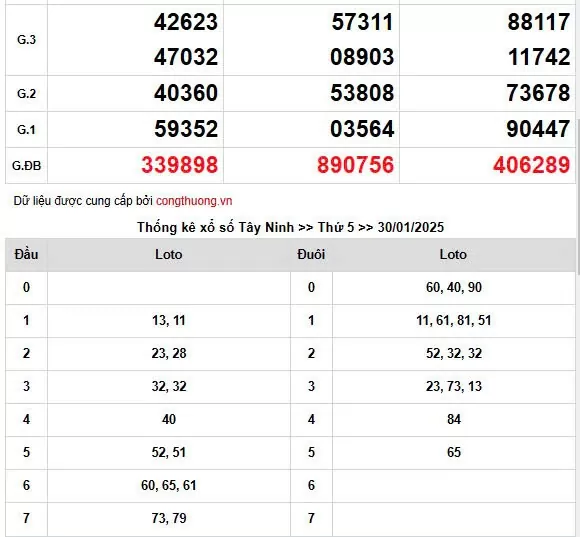Click first prize number 03564
This screenshot has width=580, height=537.
362,129
